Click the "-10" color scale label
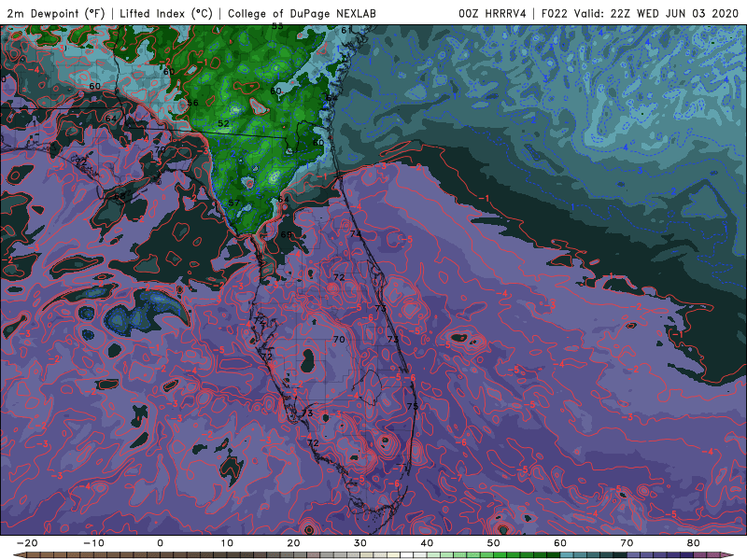The width and height of the screenshot is (747, 560). 93,543
